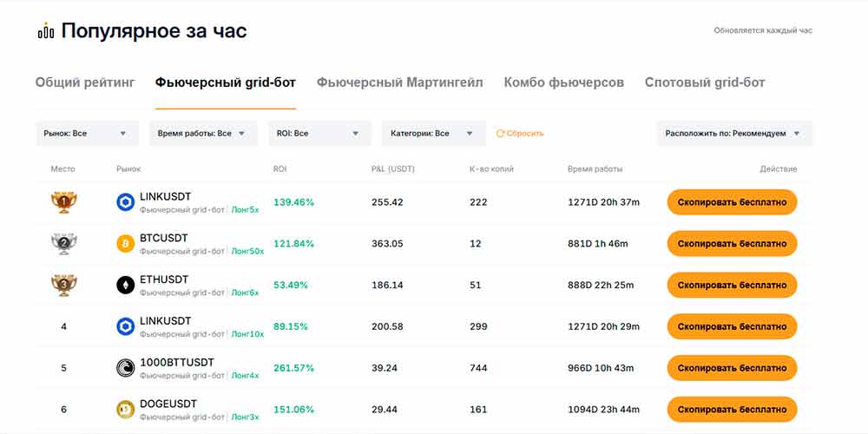Expand the Время работы: Все filter
The image size is (868, 434).
click(203, 134)
